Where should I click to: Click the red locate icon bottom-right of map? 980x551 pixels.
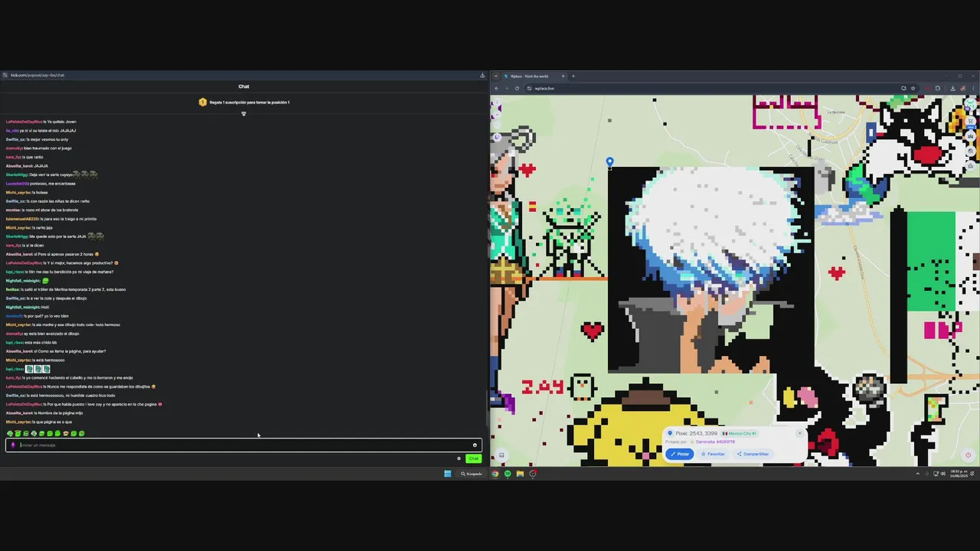968,455
